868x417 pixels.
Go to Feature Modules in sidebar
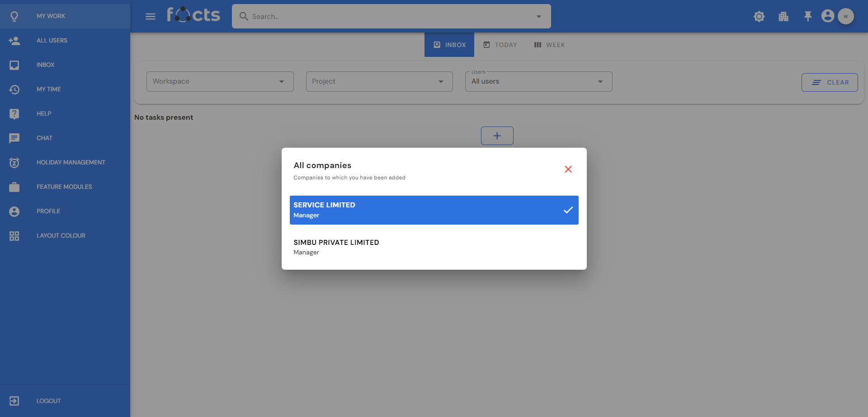click(64, 187)
